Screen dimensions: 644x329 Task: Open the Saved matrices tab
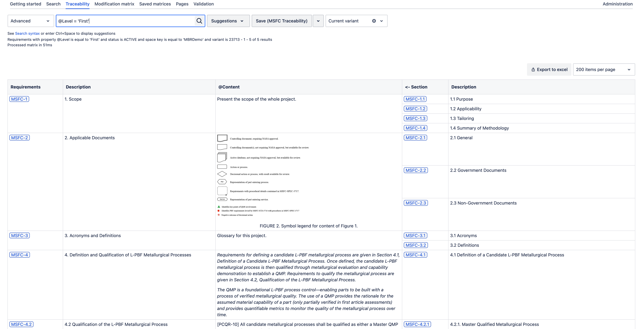coord(155,4)
